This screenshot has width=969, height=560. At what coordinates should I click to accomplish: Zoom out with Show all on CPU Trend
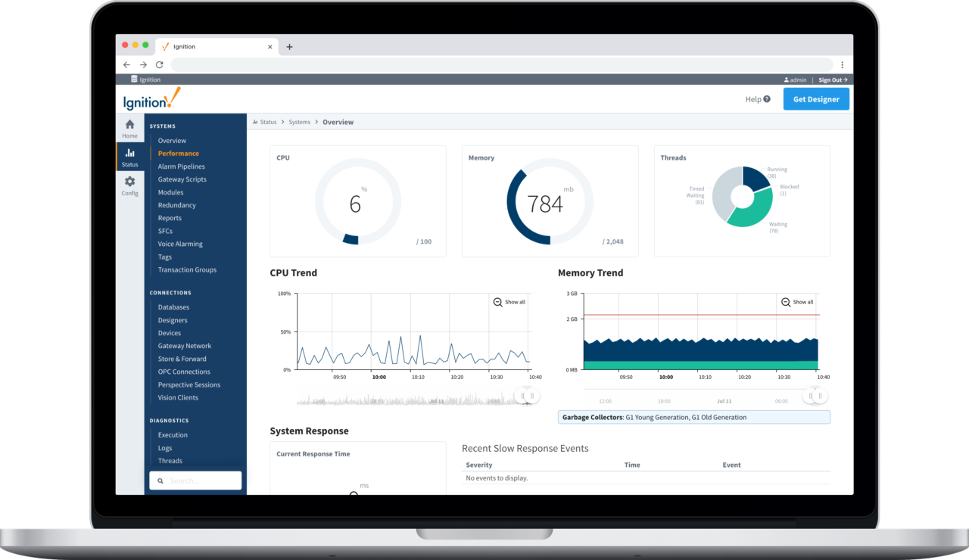click(x=509, y=301)
